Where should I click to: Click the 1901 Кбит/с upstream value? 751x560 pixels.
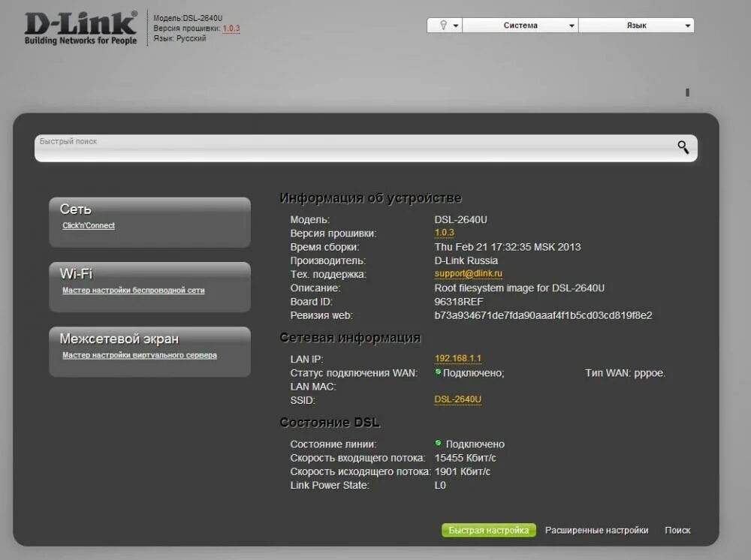click(x=462, y=472)
